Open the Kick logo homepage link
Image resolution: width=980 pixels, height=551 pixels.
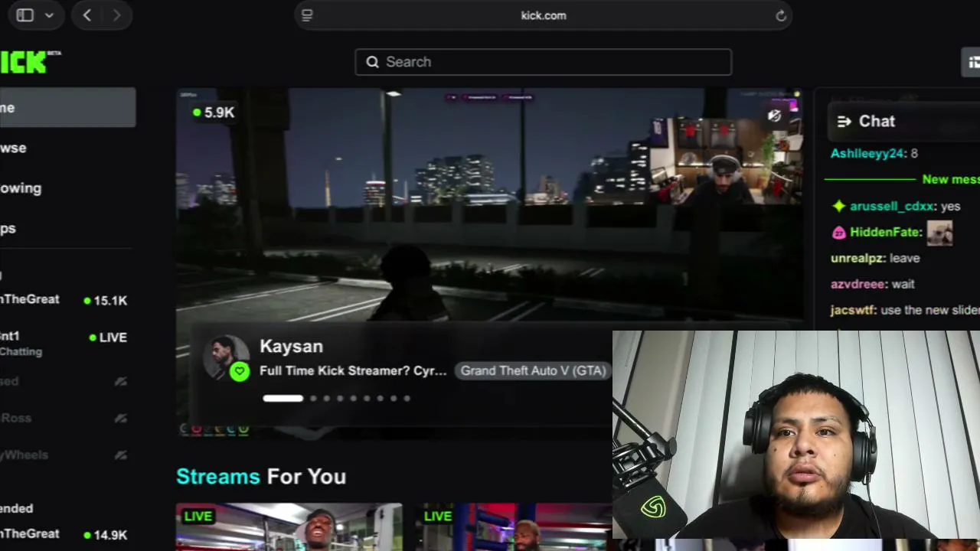31,62
